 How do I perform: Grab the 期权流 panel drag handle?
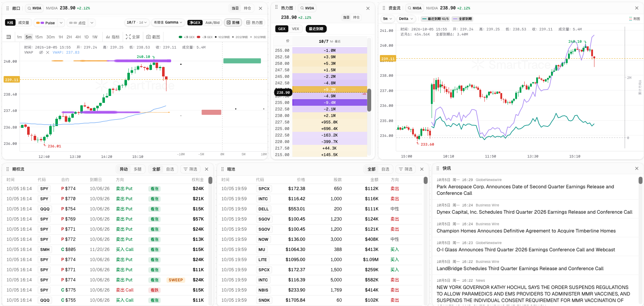point(8,169)
